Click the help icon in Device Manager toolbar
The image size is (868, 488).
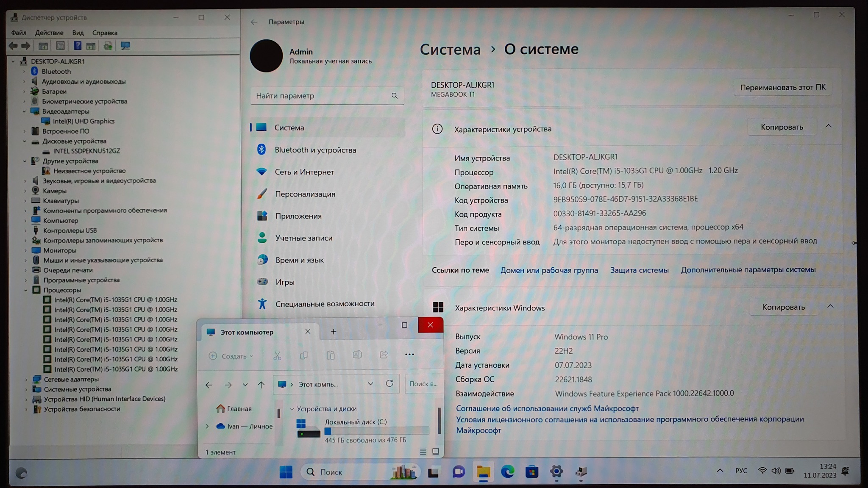[78, 46]
